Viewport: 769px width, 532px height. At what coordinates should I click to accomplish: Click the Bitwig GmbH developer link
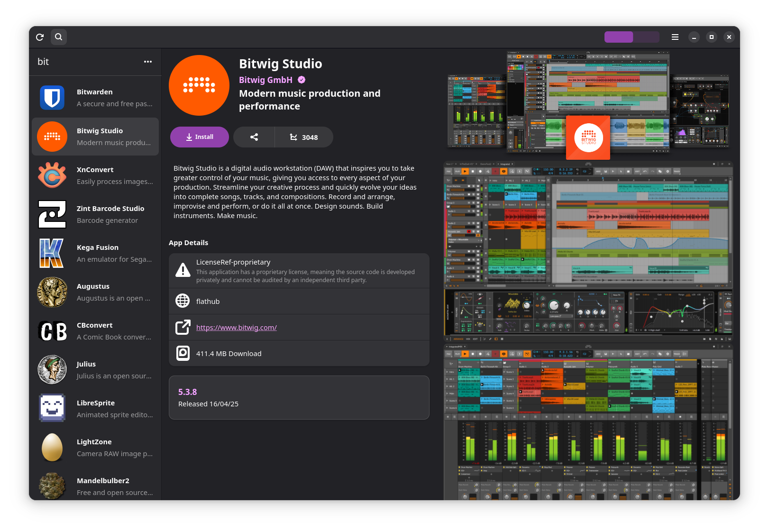click(265, 80)
